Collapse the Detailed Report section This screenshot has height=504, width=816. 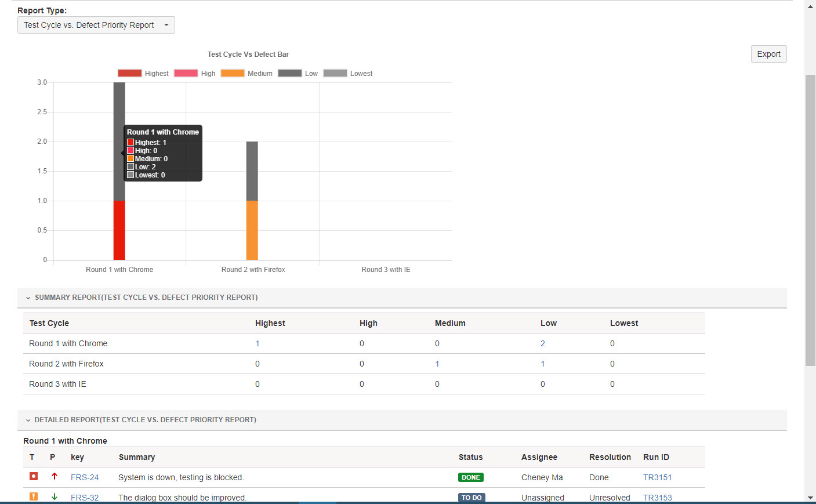pos(28,420)
